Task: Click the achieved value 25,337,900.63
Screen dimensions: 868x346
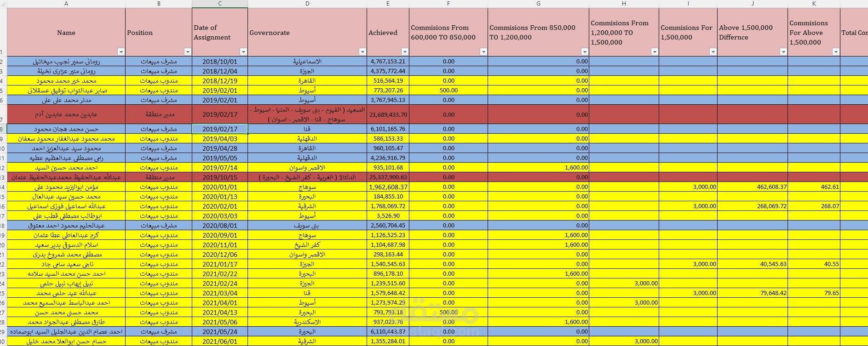Action: (x=388, y=177)
